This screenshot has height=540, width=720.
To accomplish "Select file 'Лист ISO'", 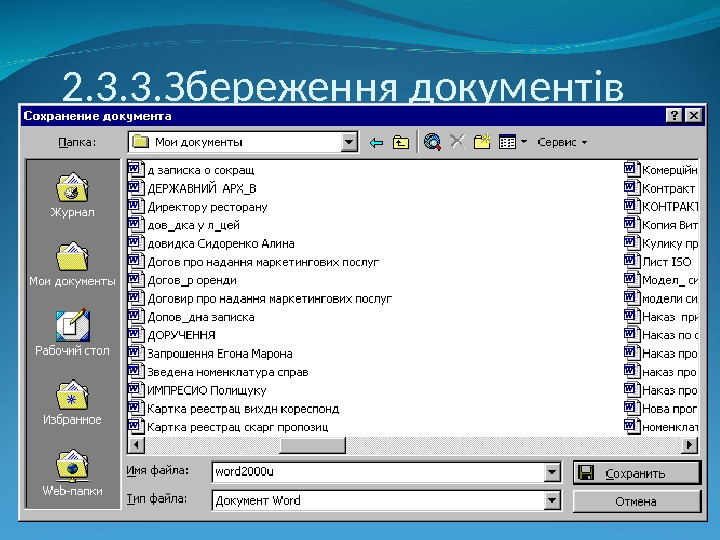I will tap(666, 262).
